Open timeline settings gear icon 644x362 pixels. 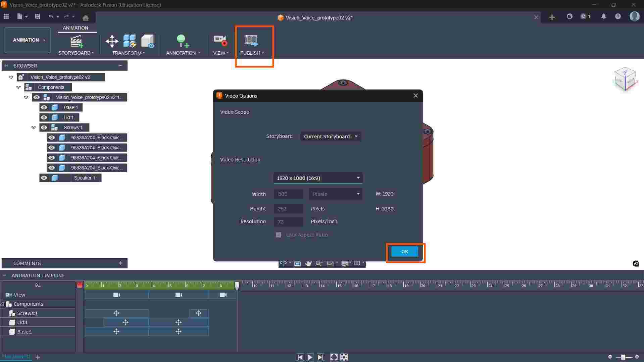pos(344,357)
